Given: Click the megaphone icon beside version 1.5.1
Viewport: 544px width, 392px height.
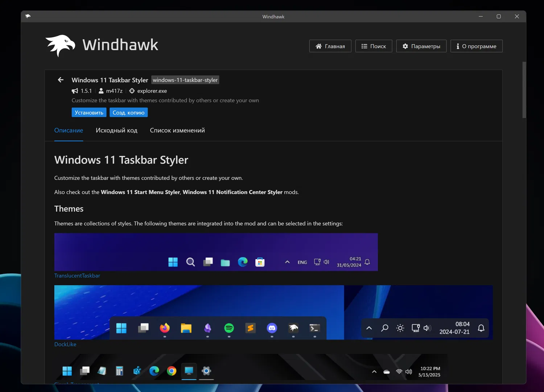Looking at the screenshot, I should [x=75, y=91].
